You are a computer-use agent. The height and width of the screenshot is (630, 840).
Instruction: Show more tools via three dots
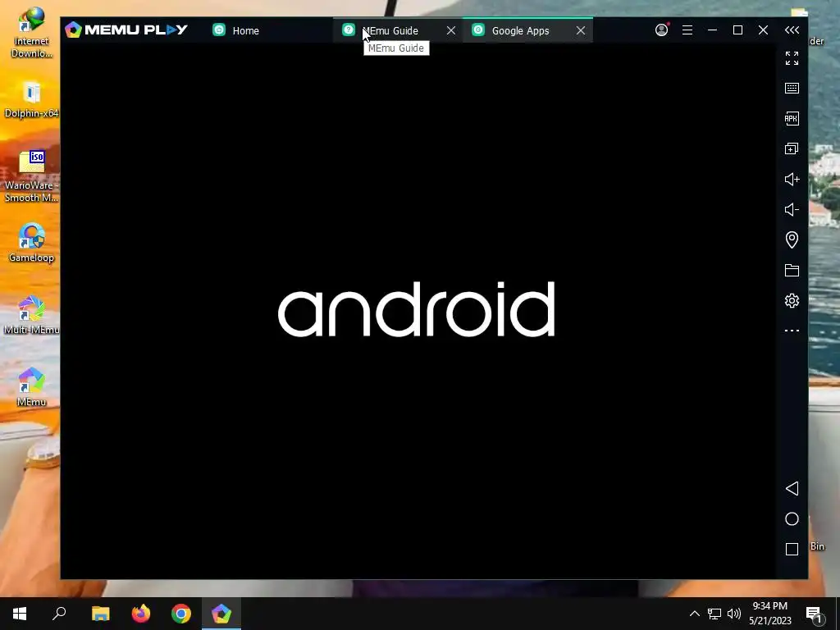pyautogui.click(x=792, y=331)
